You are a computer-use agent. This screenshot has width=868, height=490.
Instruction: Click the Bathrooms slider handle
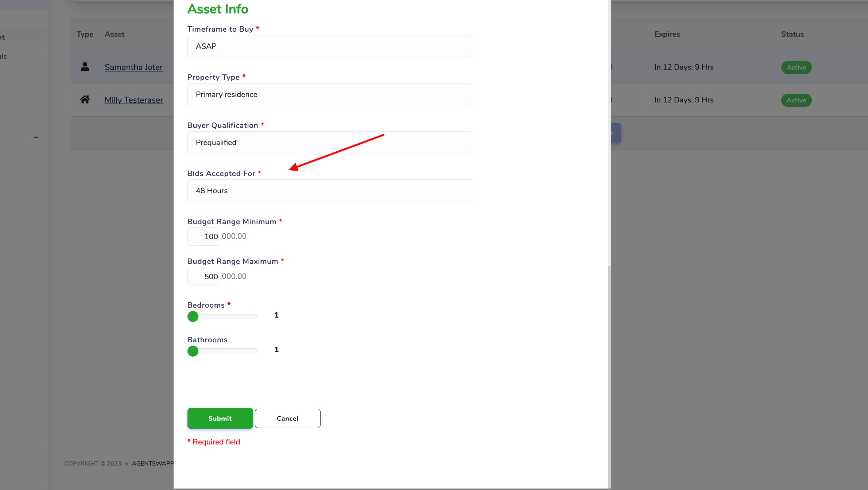click(193, 351)
